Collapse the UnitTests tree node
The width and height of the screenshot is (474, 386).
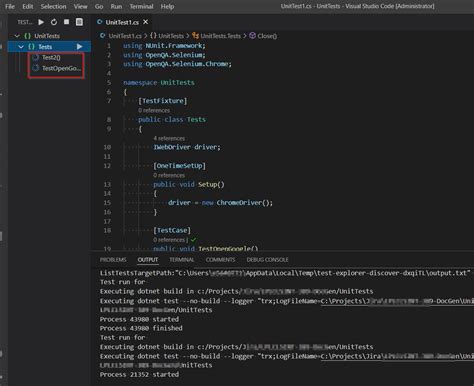click(17, 36)
